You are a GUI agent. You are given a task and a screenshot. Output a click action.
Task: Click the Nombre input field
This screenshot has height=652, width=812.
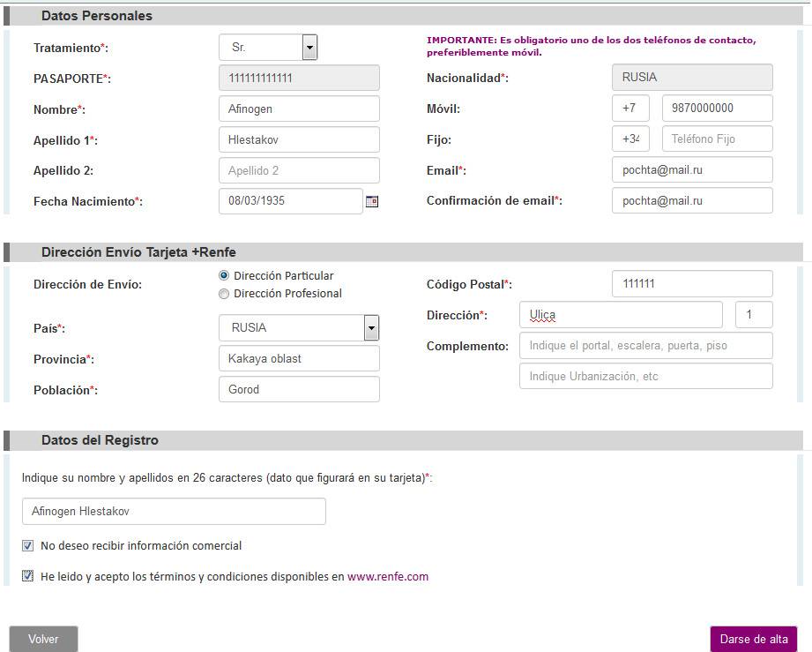[299, 109]
